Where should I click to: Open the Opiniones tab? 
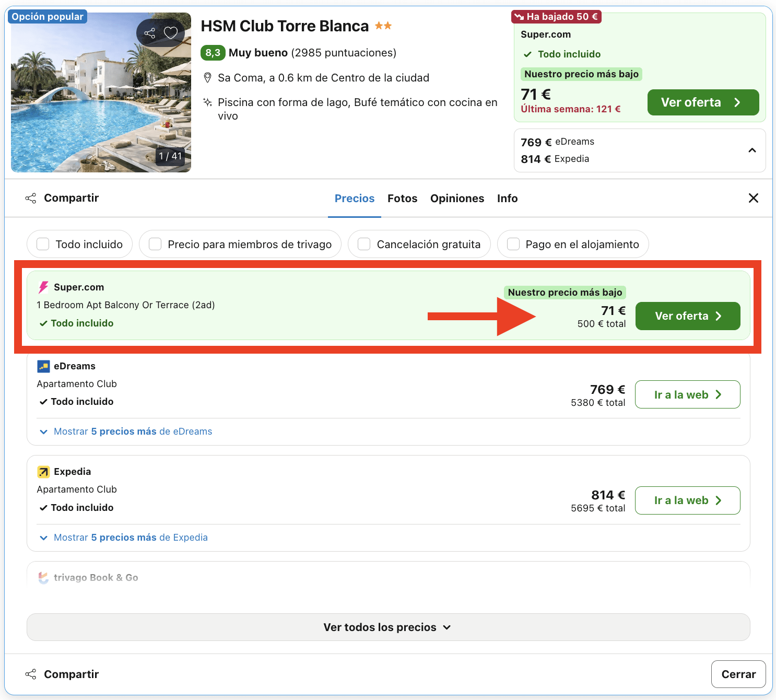457,199
